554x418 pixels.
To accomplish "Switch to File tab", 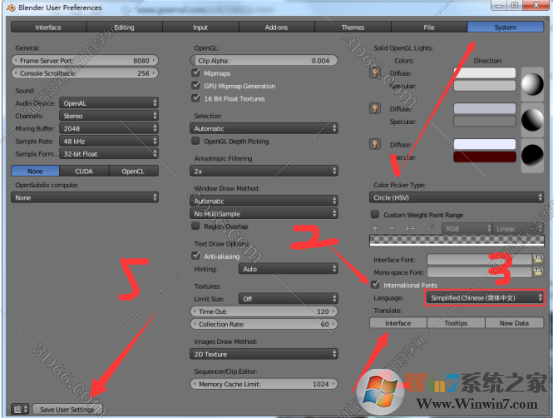I will point(429,27).
